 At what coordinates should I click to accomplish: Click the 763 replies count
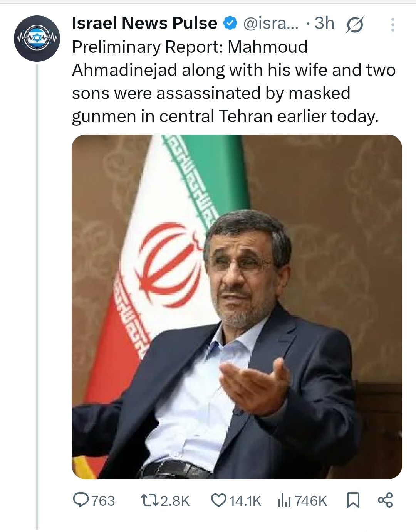pyautogui.click(x=103, y=501)
